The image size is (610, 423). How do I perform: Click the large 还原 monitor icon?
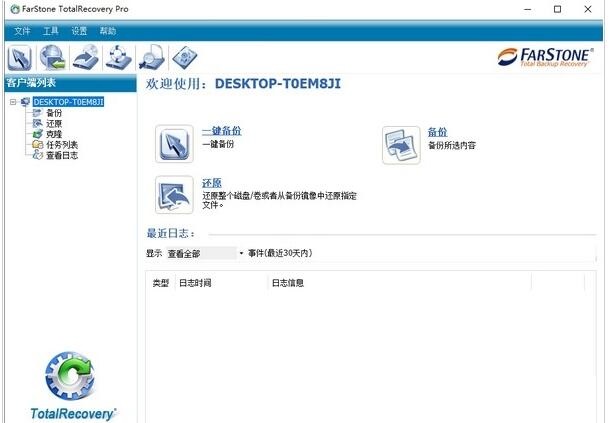point(174,195)
